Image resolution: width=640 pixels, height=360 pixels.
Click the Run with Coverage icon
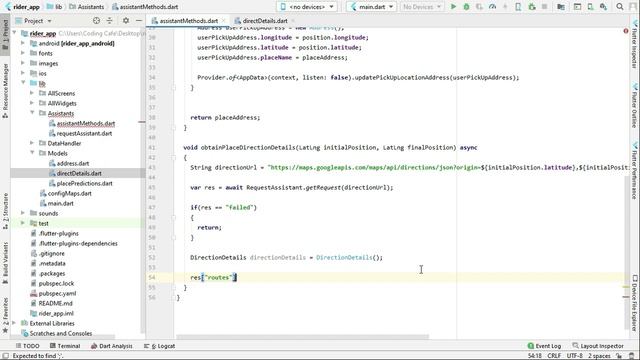pyautogui.click(x=479, y=7)
